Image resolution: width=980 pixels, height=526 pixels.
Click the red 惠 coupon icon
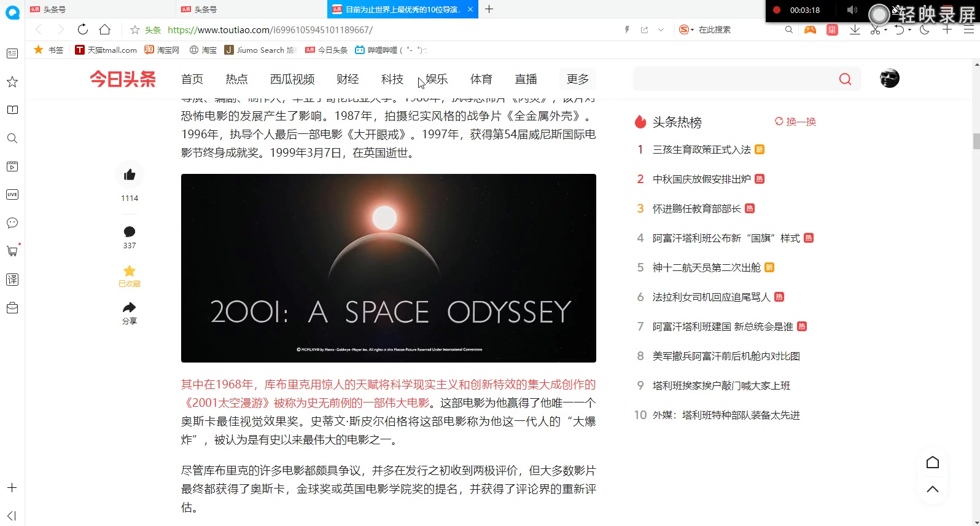[832, 29]
